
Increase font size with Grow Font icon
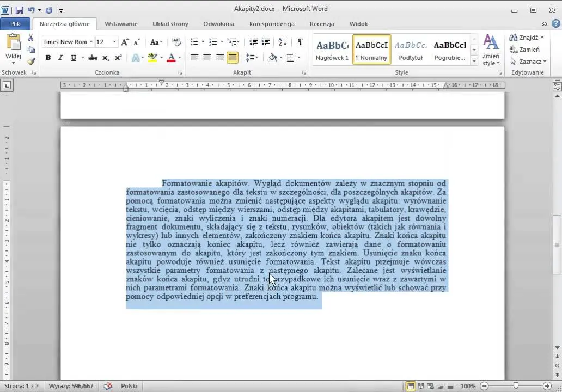pos(125,42)
